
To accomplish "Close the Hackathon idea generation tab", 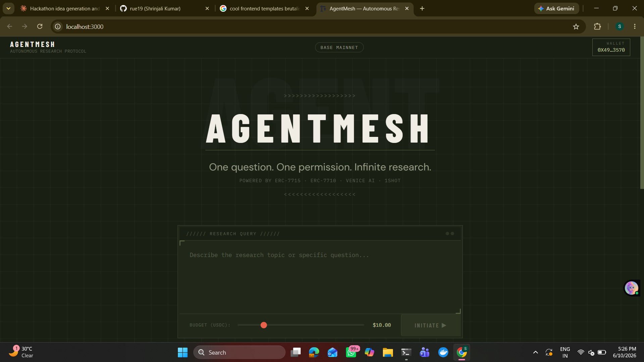I will click(x=107, y=8).
